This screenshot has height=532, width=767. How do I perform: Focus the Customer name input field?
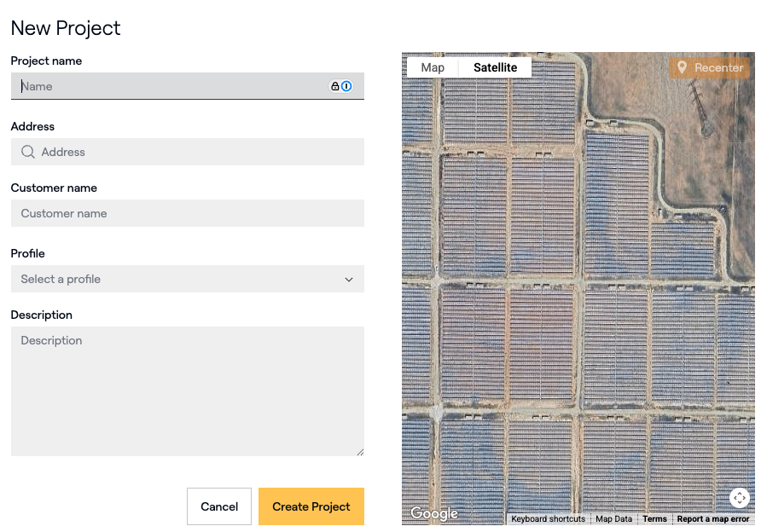tap(187, 213)
